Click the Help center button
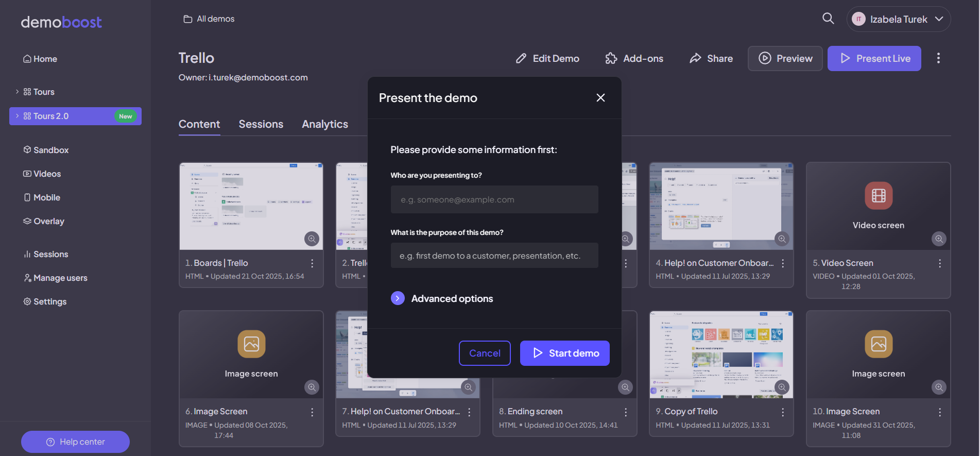Image resolution: width=980 pixels, height=456 pixels. click(75, 442)
